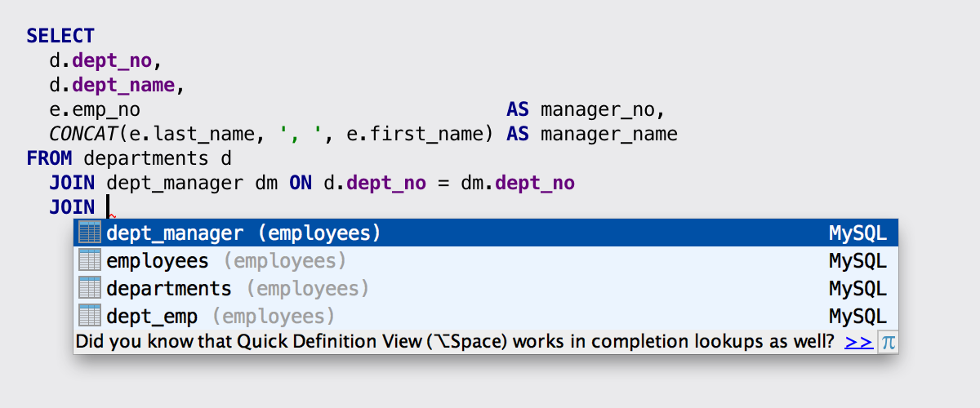
Task: Choose dept_manager (employees) completion item
Action: tap(486, 233)
